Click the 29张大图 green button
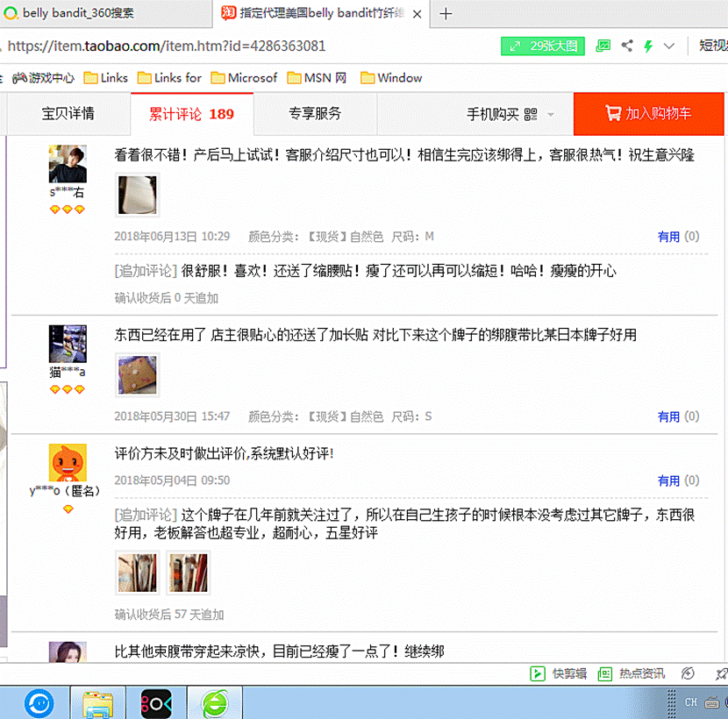 [543, 46]
